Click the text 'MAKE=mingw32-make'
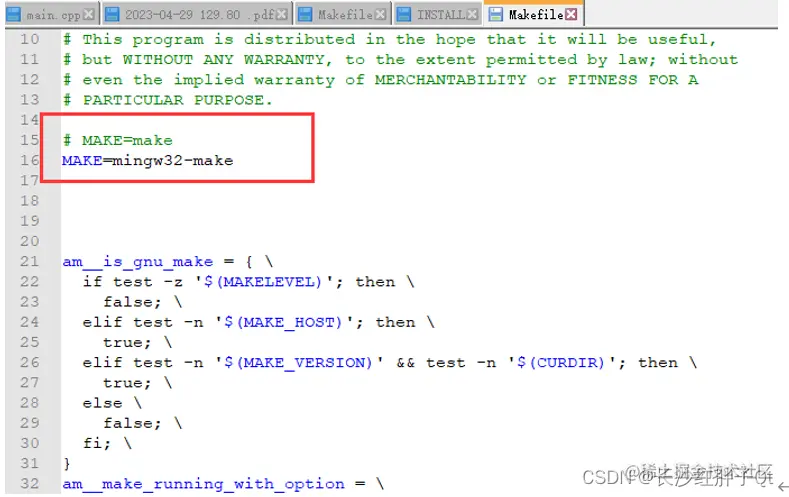Image resolution: width=789 pixels, height=497 pixels. (x=147, y=161)
